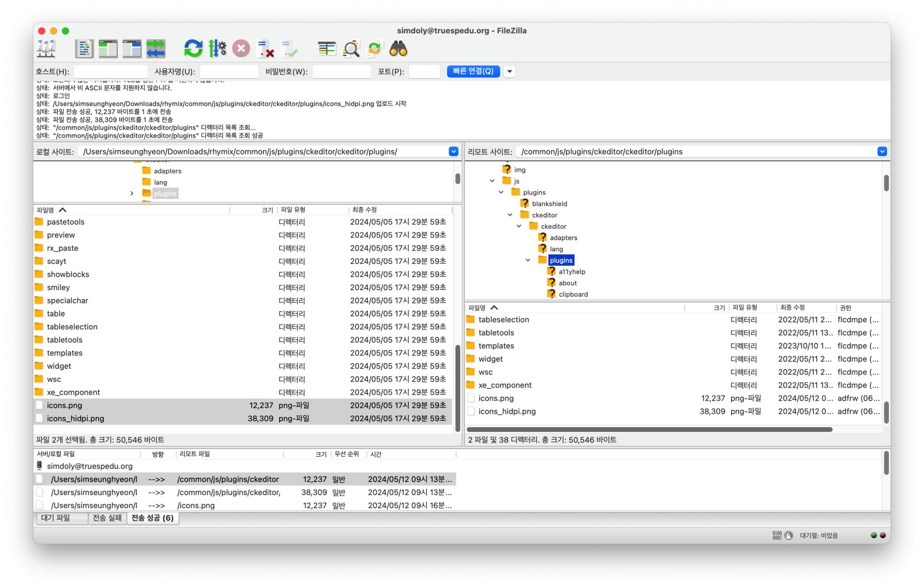Toggle the 대기 파일 tab view

60,517
